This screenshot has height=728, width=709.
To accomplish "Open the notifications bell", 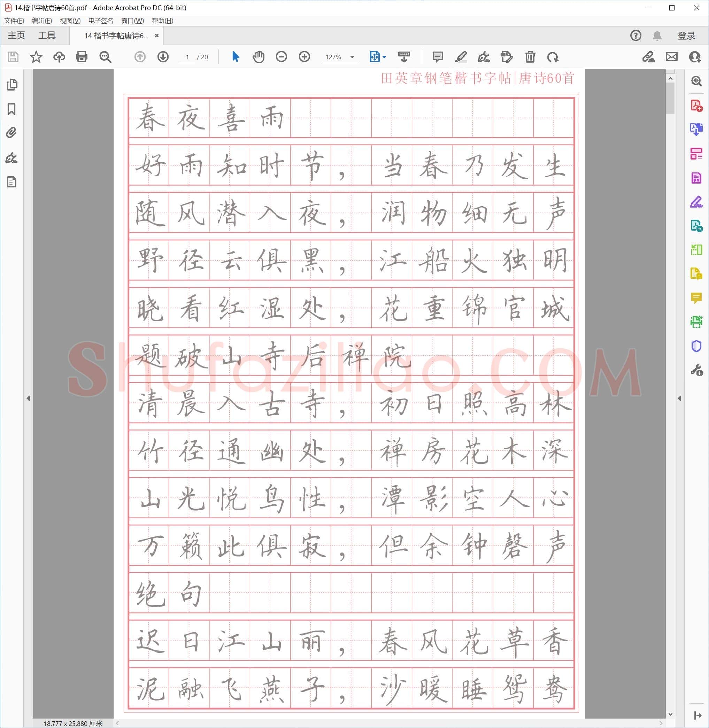I will click(657, 36).
